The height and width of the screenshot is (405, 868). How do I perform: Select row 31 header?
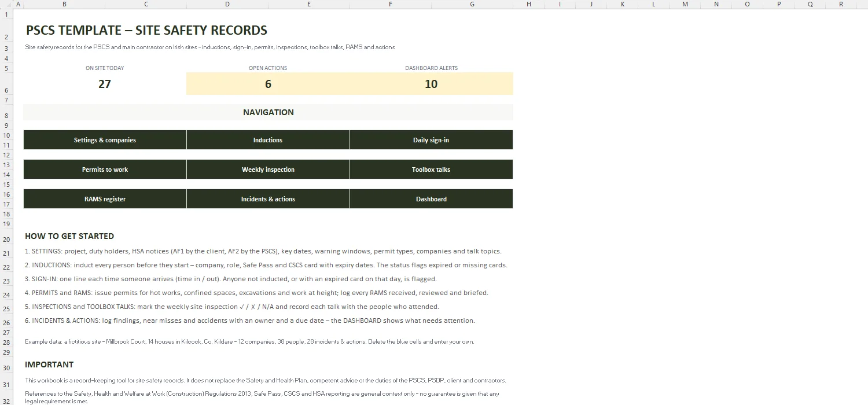coord(6,381)
